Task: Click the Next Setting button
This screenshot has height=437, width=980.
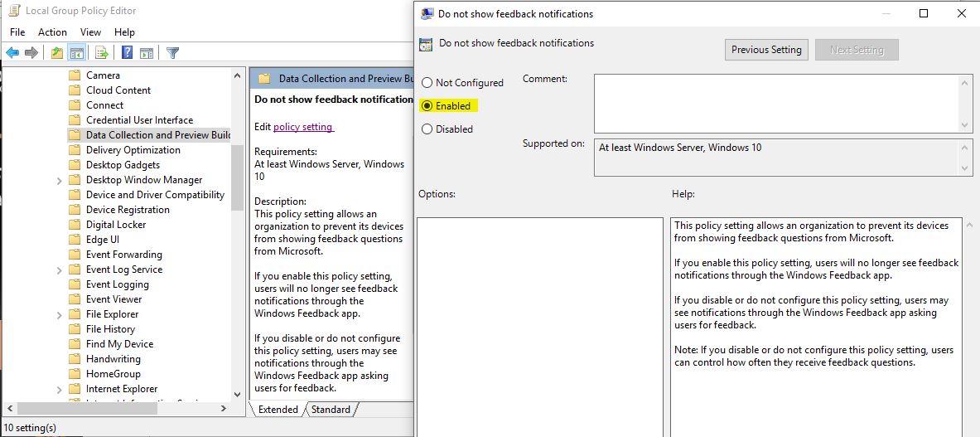Action: [x=857, y=50]
